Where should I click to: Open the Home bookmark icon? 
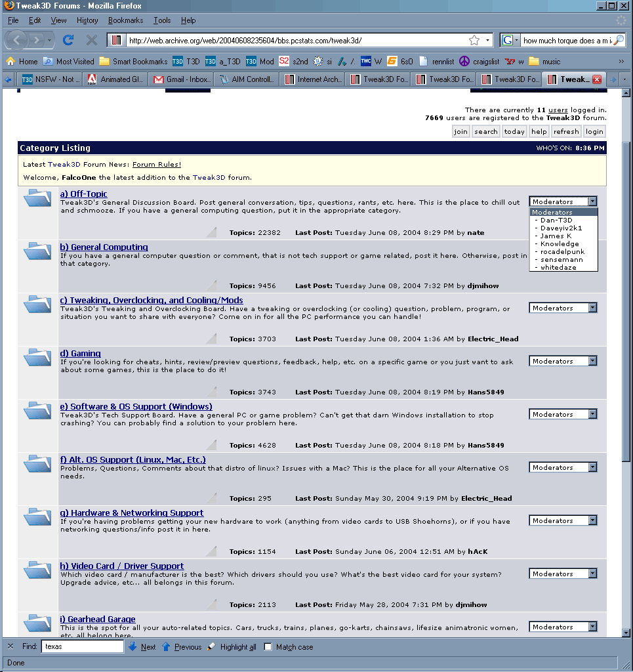pos(10,61)
